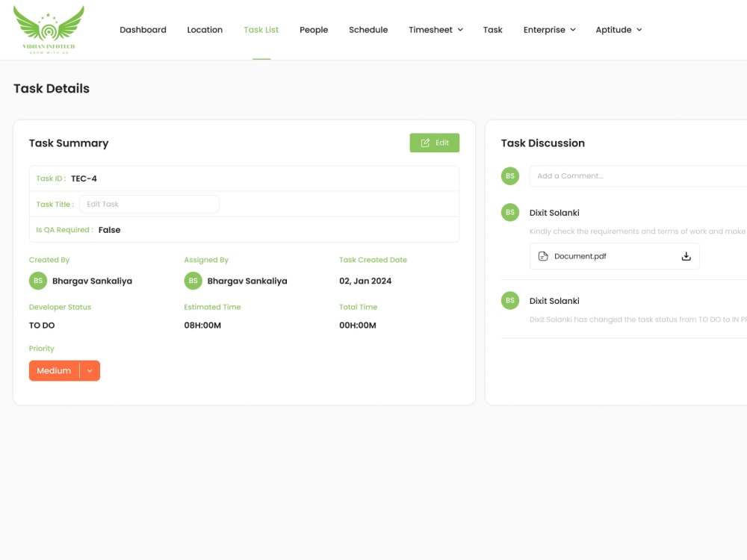This screenshot has height=560, width=747.
Task: Click the avatar of Dixit Solanki's document comment
Action: coord(509,212)
